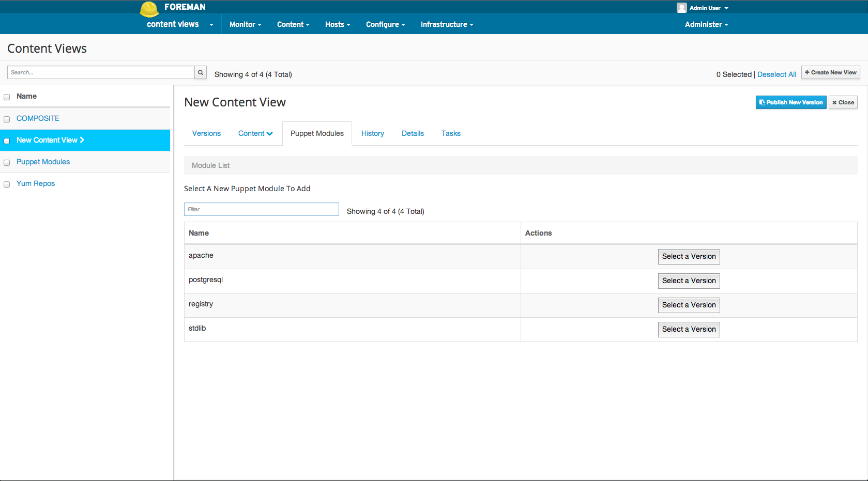The image size is (868, 481).
Task: Click the Deselect All link
Action: click(776, 74)
